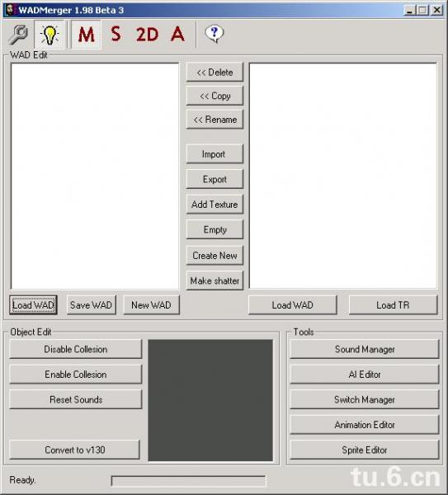
Task: Select the red S toolbar icon
Action: click(x=116, y=34)
